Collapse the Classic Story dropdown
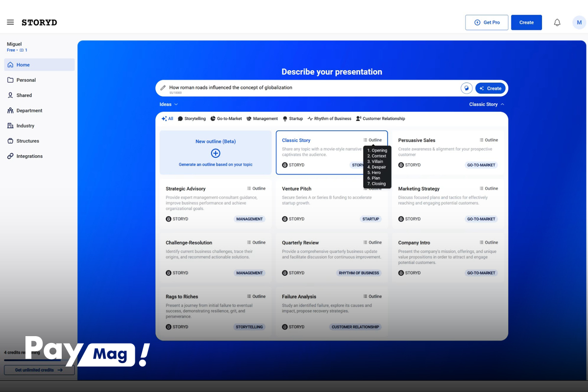 pyautogui.click(x=487, y=104)
